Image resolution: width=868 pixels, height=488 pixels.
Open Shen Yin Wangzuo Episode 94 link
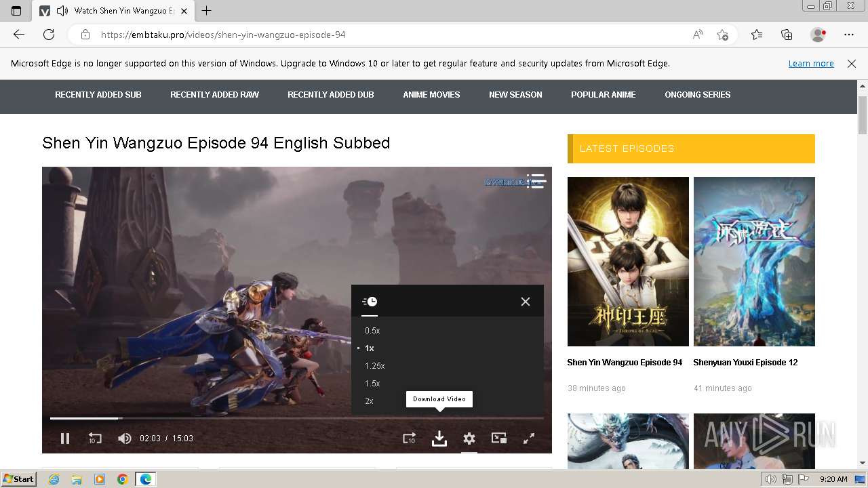[625, 363]
